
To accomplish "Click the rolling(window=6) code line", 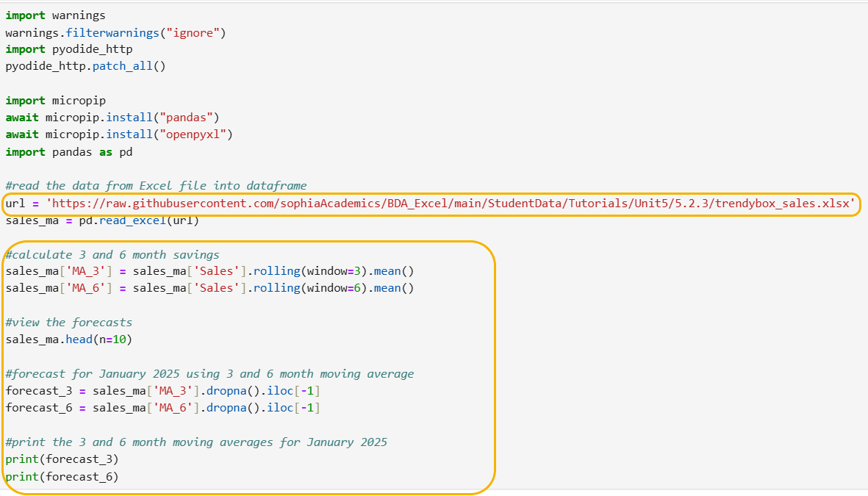I will click(209, 288).
